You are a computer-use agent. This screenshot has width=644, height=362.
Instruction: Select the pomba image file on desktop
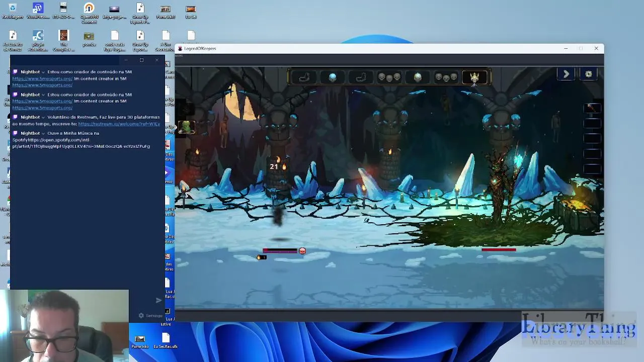click(x=89, y=39)
